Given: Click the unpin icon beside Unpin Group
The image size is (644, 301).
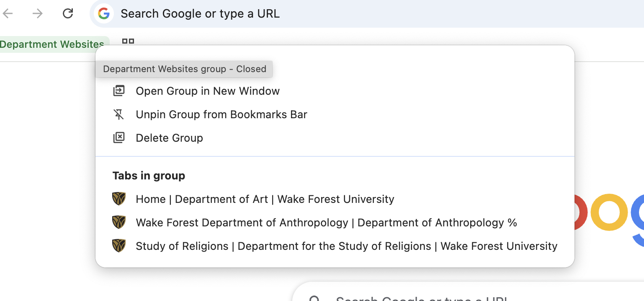Looking at the screenshot, I should [x=119, y=114].
